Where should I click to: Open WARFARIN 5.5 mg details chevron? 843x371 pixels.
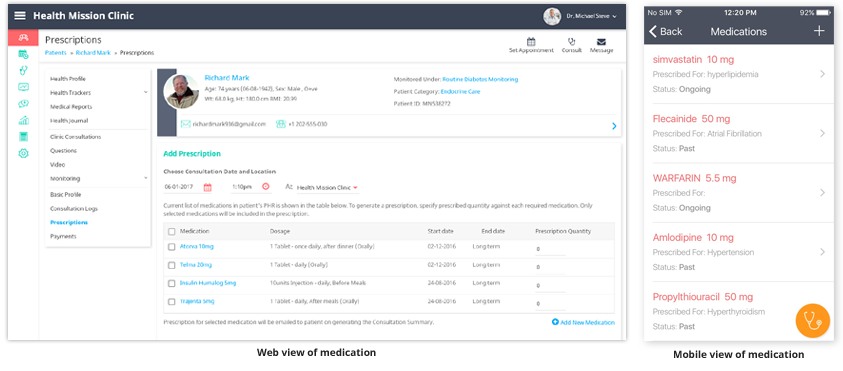coord(823,192)
